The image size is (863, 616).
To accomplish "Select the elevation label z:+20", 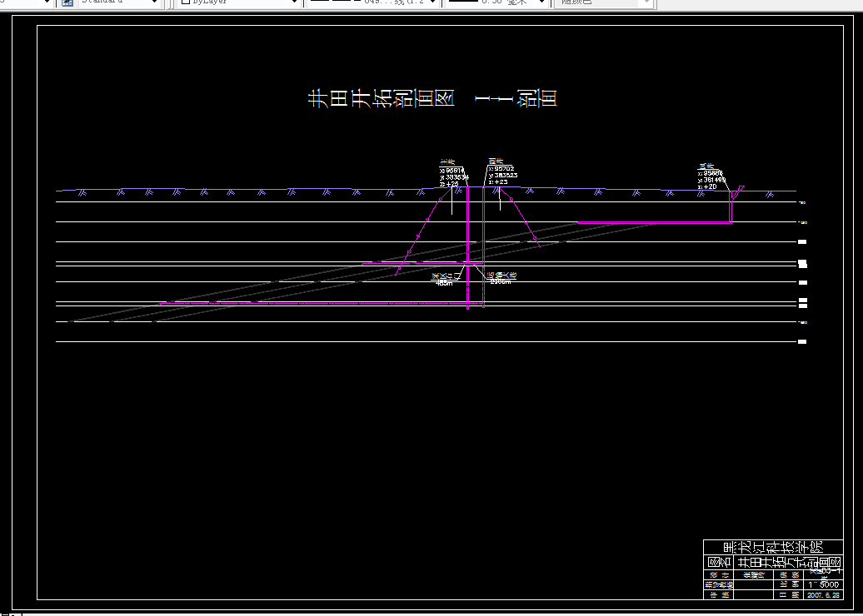I will 707,186.
